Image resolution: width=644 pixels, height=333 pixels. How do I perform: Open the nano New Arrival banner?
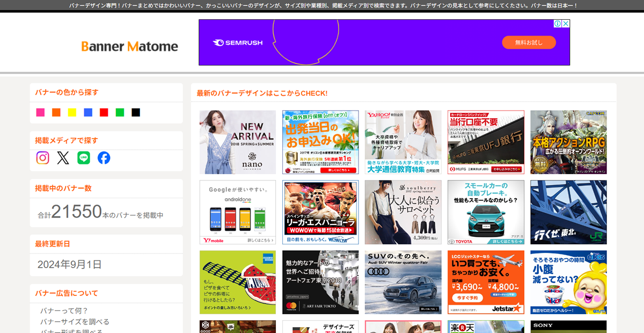tap(238, 142)
